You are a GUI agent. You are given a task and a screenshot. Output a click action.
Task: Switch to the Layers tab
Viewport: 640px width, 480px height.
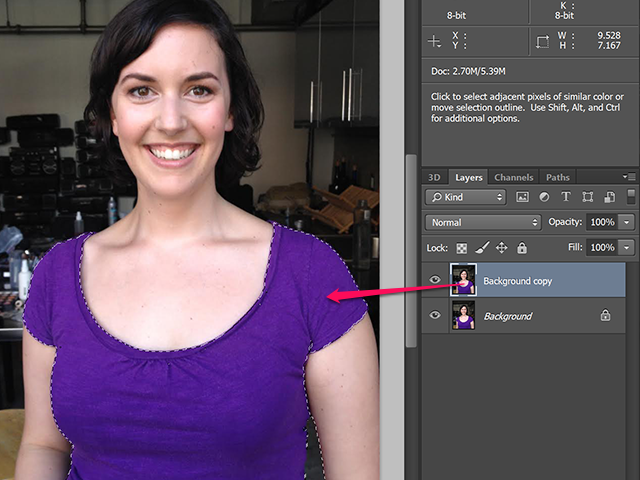[469, 177]
